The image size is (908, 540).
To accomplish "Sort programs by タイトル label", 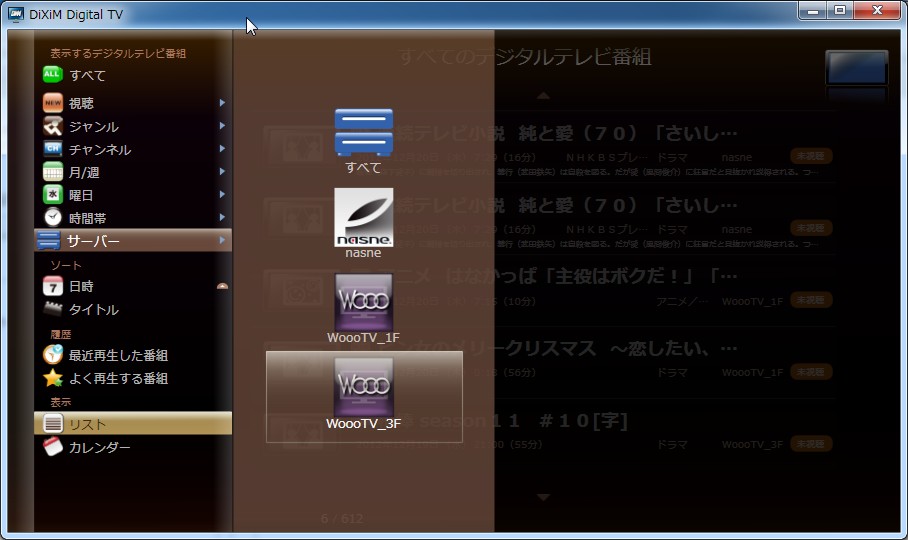I will click(94, 310).
